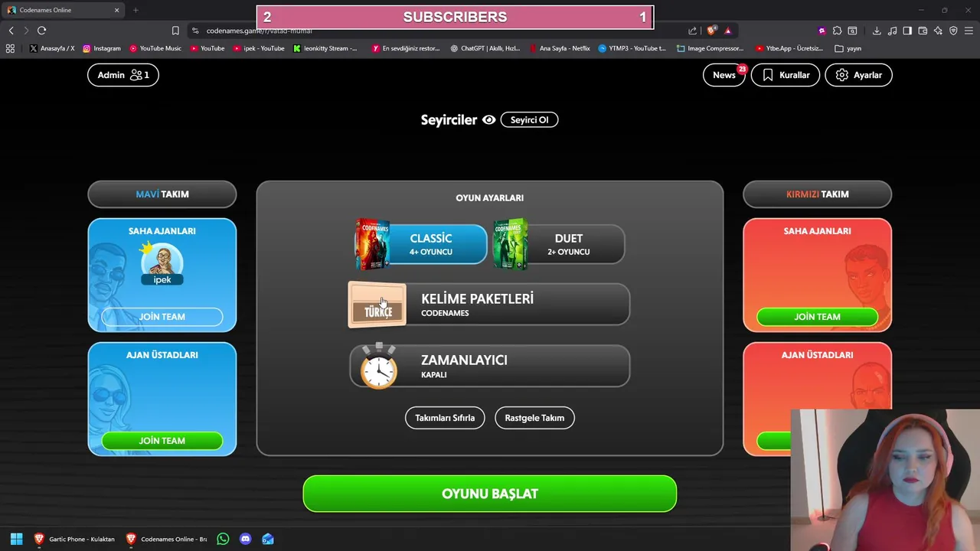
Task: Open the Image Compressor bookmark
Action: coord(709,48)
